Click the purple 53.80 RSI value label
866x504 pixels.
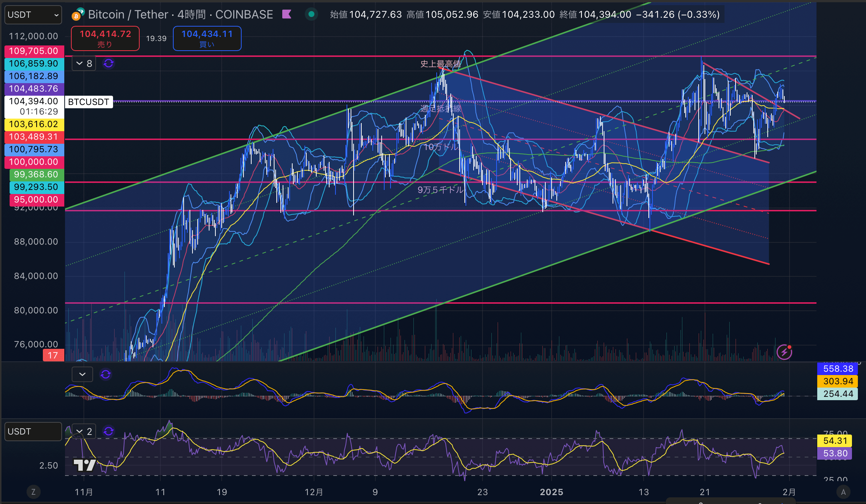tap(835, 453)
